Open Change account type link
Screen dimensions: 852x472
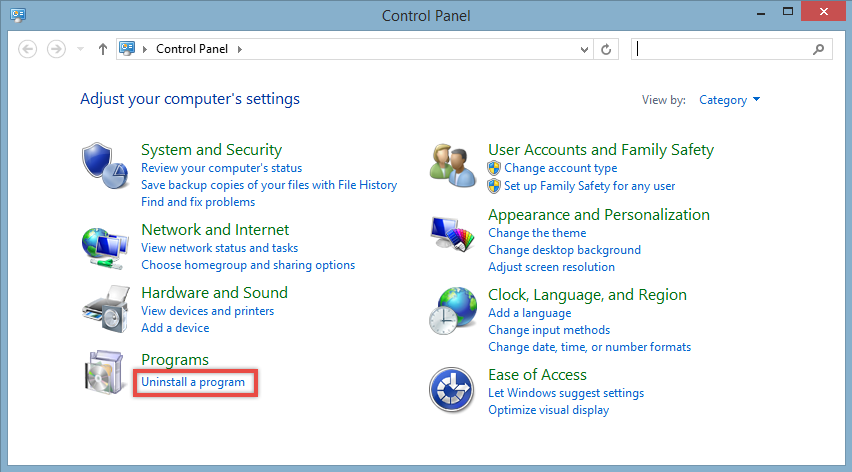[560, 169]
